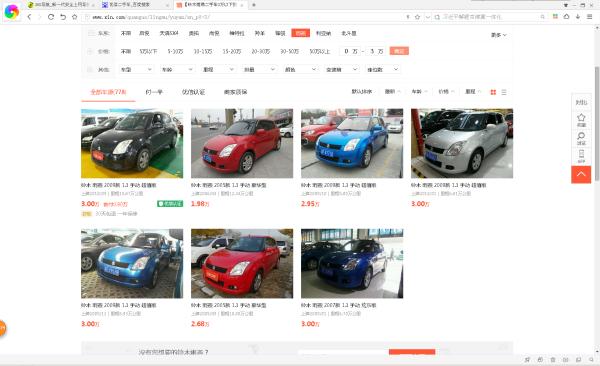Click the orange floating badge at left edge
Image resolution: width=600 pixels, height=366 pixels.
click(2, 328)
